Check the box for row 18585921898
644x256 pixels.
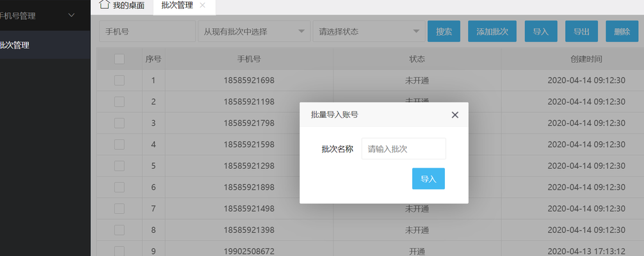(119, 188)
